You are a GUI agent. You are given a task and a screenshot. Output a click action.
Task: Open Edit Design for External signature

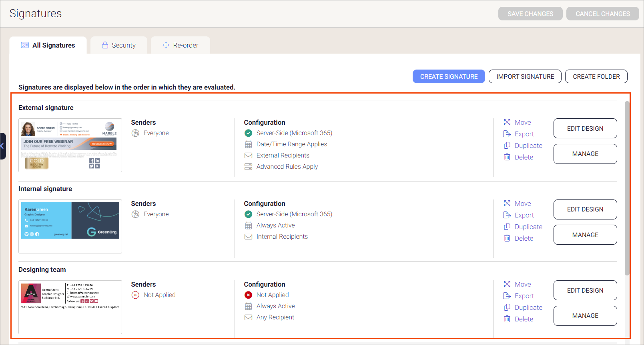[x=585, y=128]
